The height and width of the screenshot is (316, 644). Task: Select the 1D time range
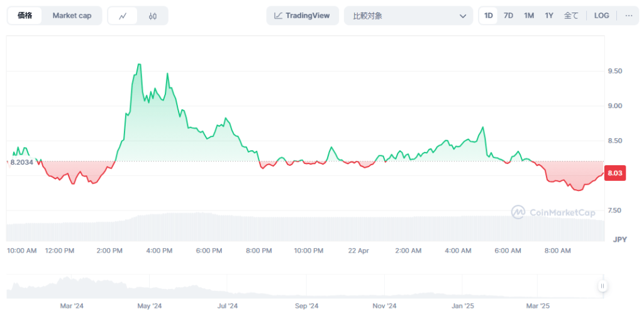pos(489,16)
